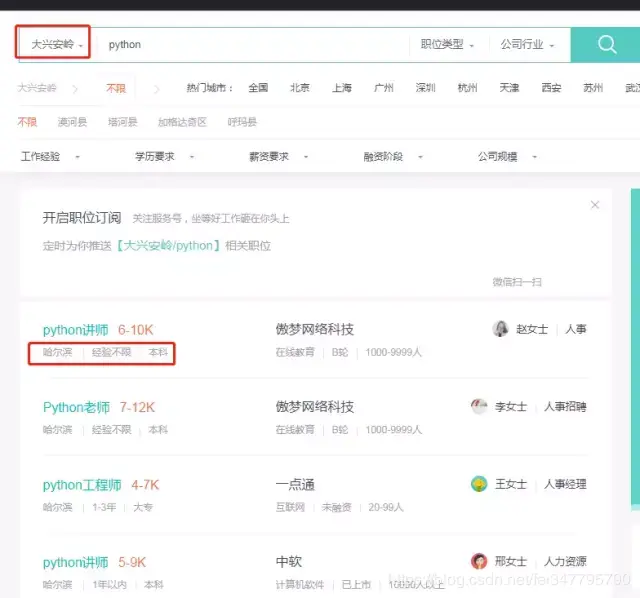Expand the 公司行业 dropdown
Image resolution: width=640 pixels, height=598 pixels.
(x=527, y=44)
